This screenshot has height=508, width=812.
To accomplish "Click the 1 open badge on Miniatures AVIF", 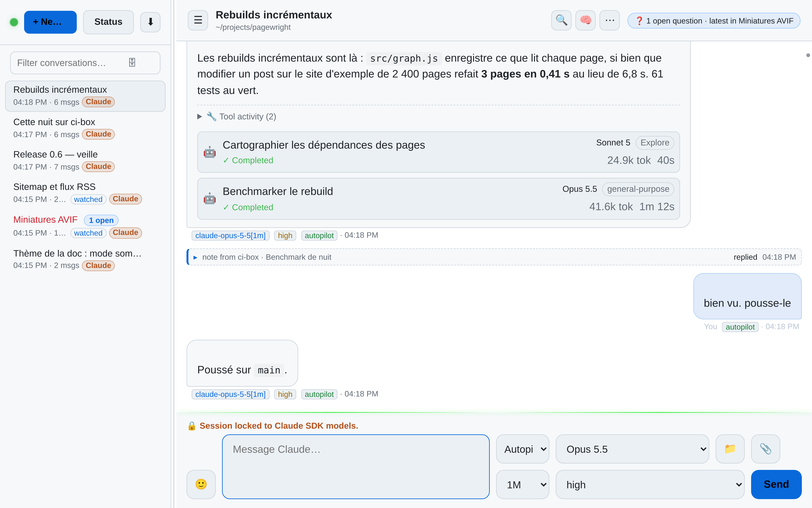I will [101, 220].
